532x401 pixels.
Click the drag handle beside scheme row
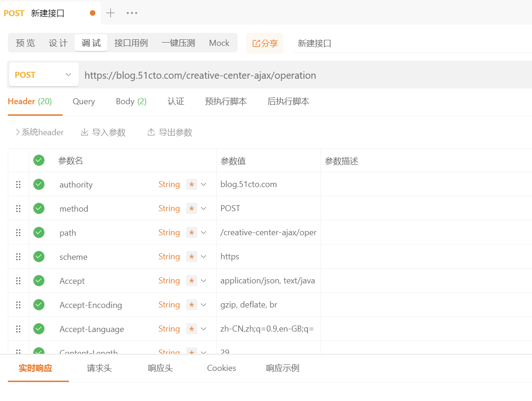pos(18,257)
